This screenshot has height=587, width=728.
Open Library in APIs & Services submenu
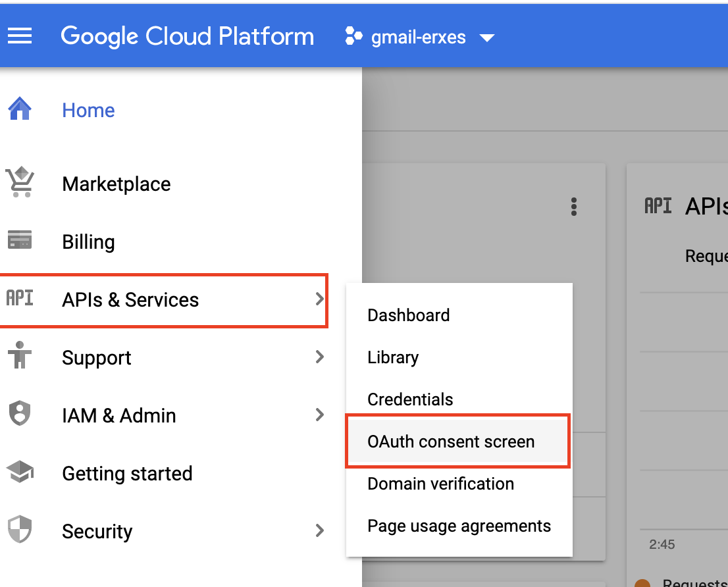click(393, 357)
